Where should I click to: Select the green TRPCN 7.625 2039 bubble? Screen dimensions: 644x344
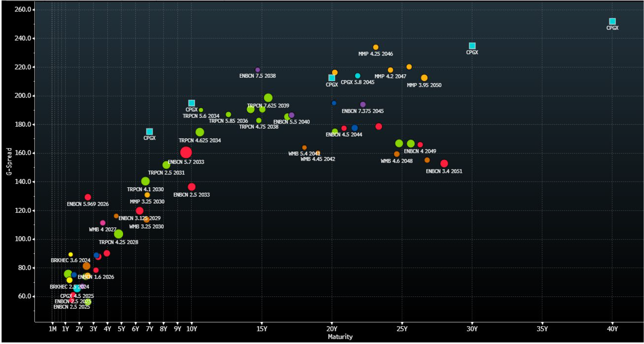tap(268, 97)
